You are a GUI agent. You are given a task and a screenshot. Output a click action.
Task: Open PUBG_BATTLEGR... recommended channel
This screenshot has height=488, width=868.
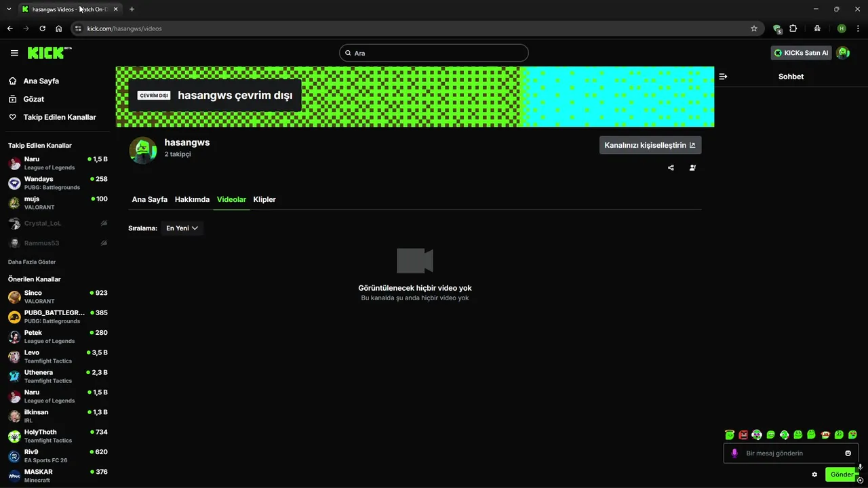coord(58,317)
